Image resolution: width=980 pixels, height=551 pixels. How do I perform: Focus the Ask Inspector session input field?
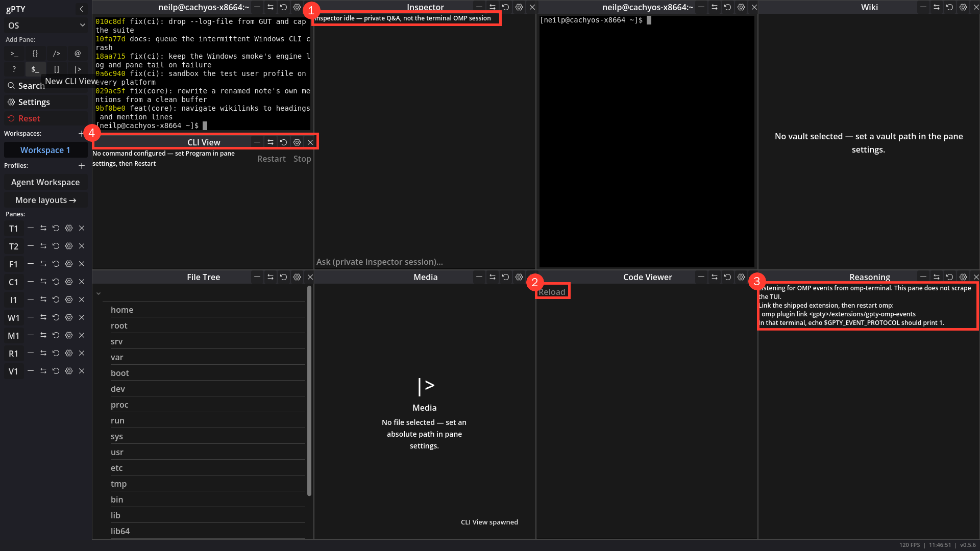pyautogui.click(x=425, y=262)
